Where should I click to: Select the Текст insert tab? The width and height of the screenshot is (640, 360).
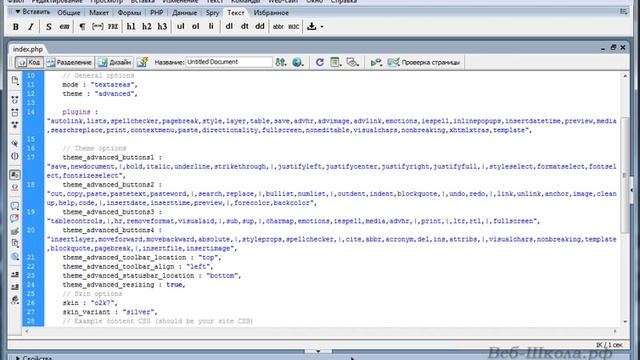(x=236, y=13)
